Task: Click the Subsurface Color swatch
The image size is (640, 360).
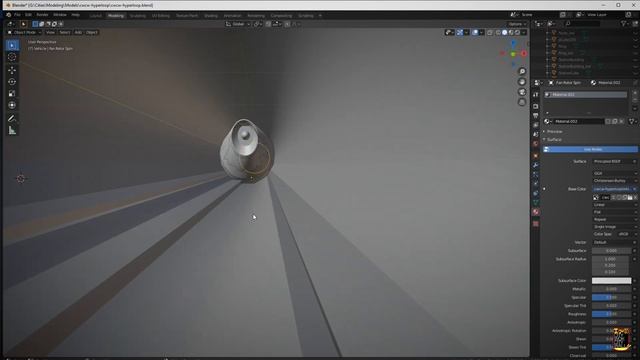Action: pyautogui.click(x=611, y=281)
